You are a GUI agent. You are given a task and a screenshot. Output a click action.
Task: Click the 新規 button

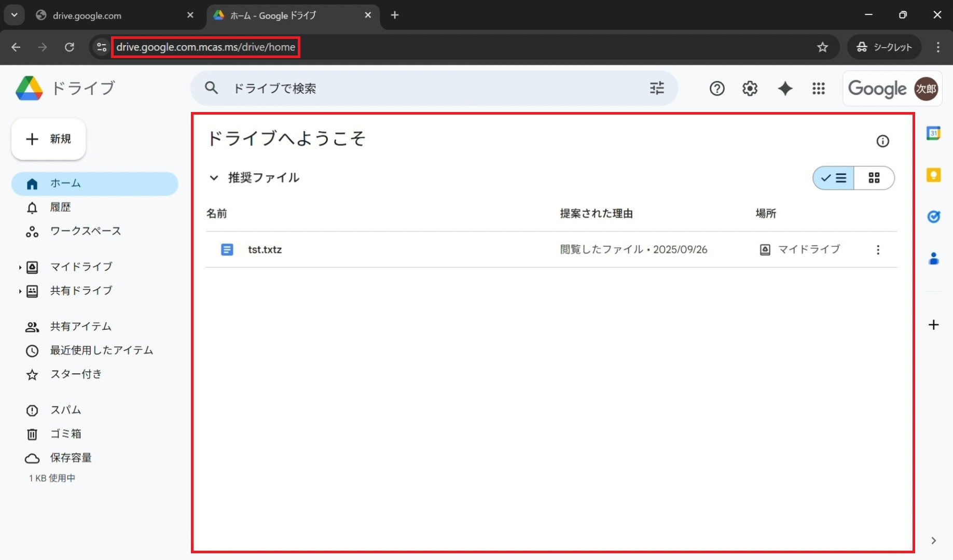click(x=49, y=139)
